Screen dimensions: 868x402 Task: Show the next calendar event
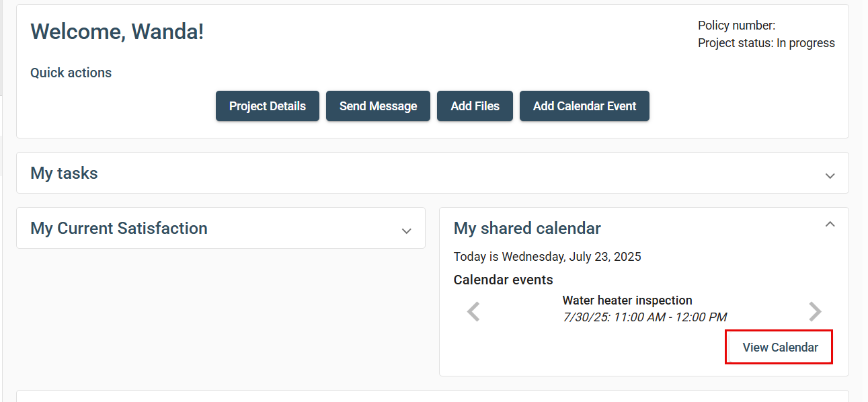coord(815,311)
